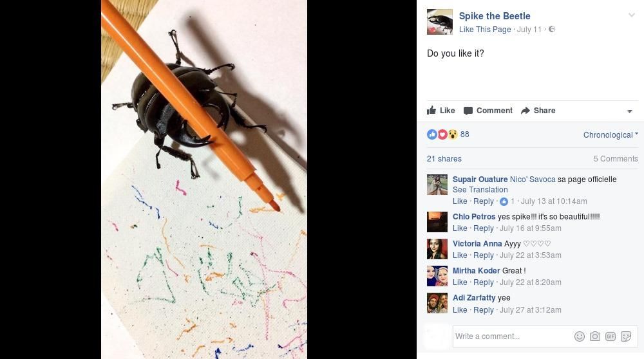
Task: Open the GIF picker icon
Action: (x=611, y=336)
